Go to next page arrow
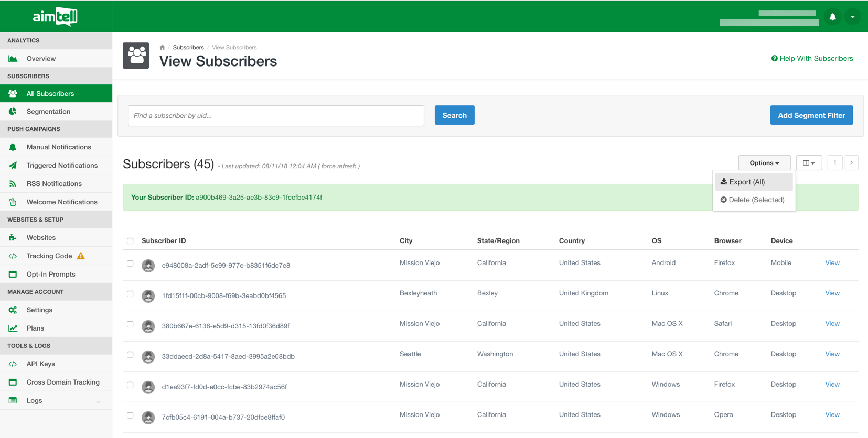868x438 pixels. tap(851, 163)
